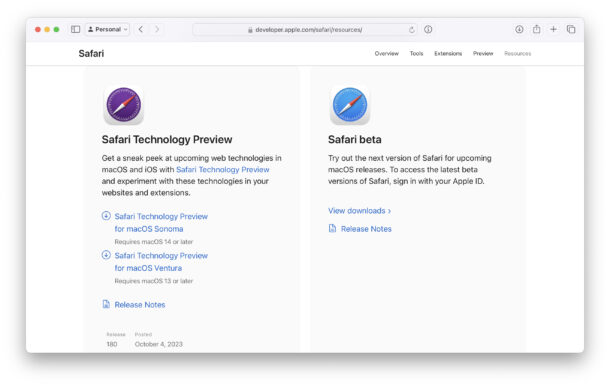Show downloads with the download icon
The height and width of the screenshot is (387, 610).
point(519,29)
